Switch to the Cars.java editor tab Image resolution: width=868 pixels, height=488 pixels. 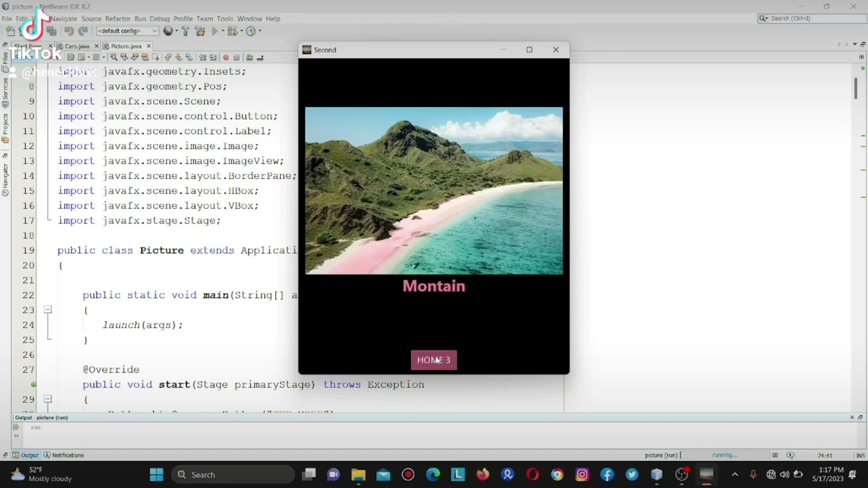click(x=77, y=46)
